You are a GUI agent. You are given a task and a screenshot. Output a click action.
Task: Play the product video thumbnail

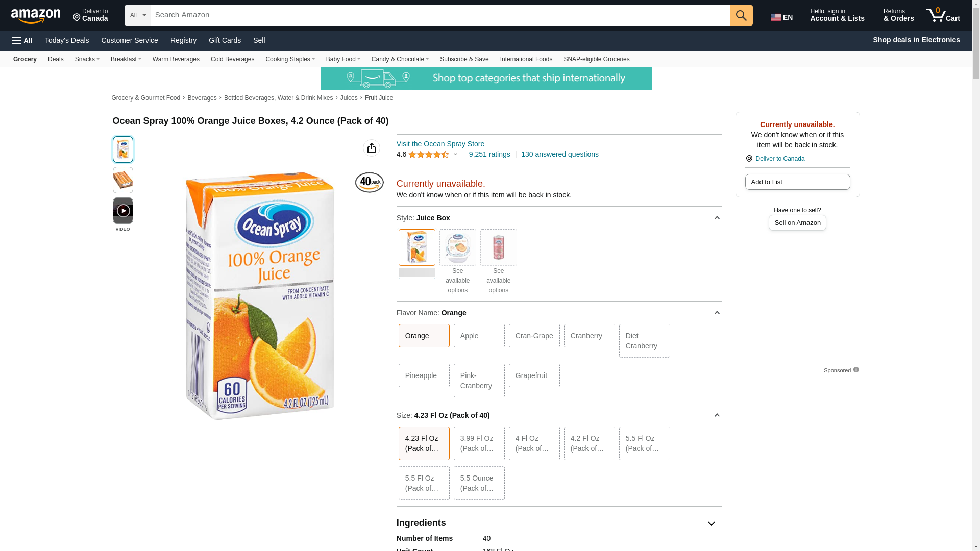122,211
